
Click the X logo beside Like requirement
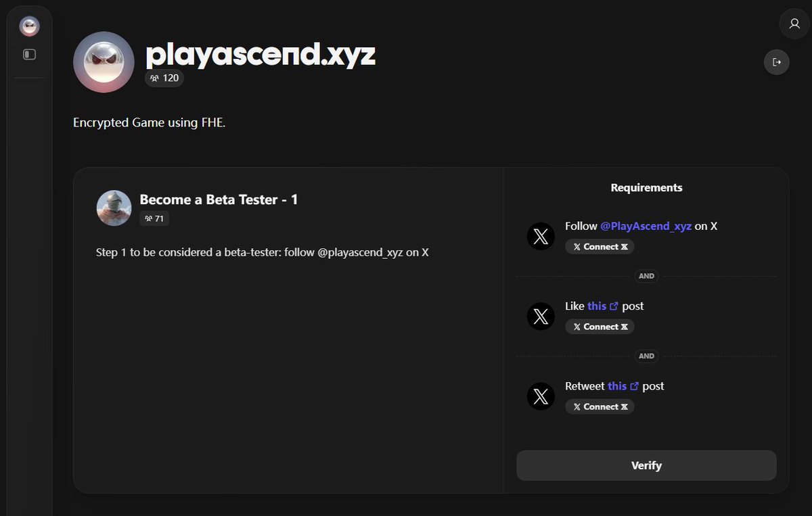[541, 316]
